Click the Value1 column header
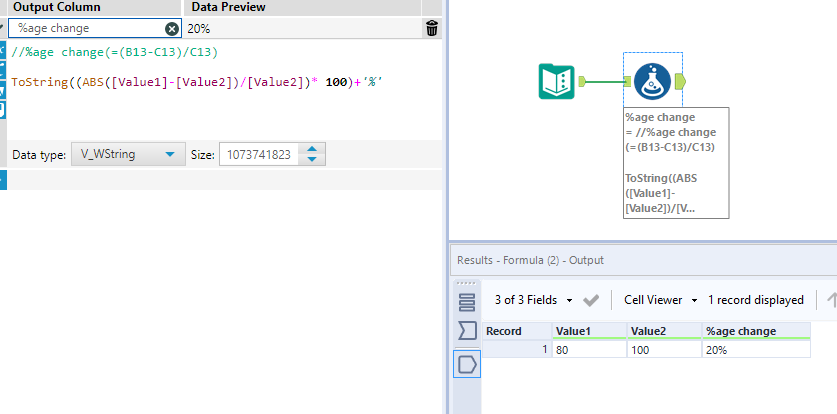 (x=589, y=331)
